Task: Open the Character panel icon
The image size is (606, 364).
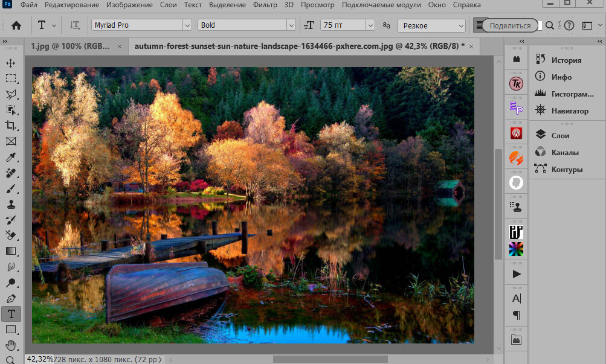Action: tap(517, 298)
